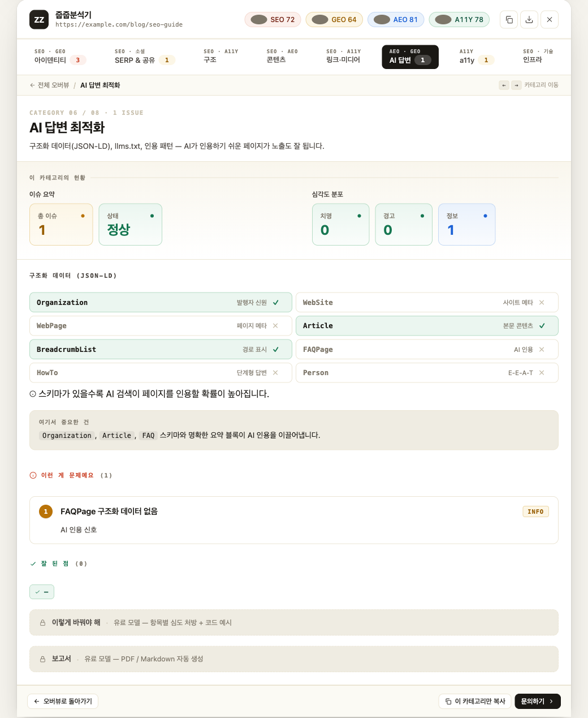Viewport: 588px width, 718px height.
Task: Click the Person schema row
Action: [x=427, y=373]
